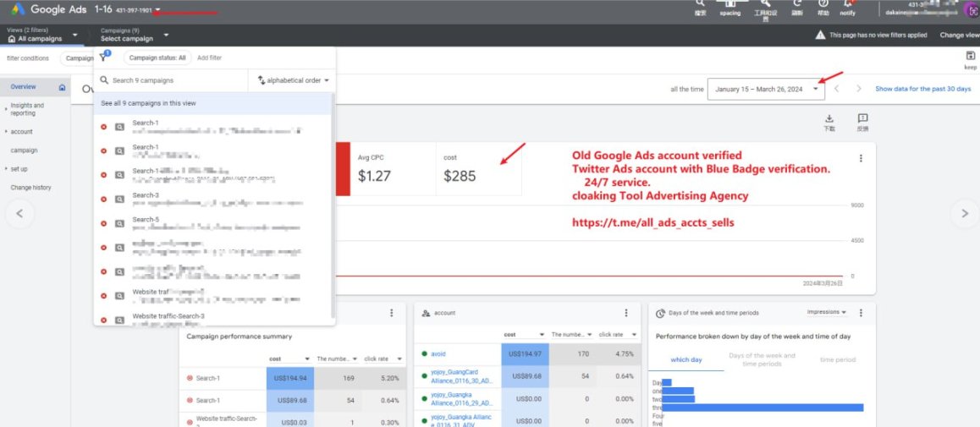Click the download icon above the chart
The height and width of the screenshot is (427, 980).
(x=829, y=118)
